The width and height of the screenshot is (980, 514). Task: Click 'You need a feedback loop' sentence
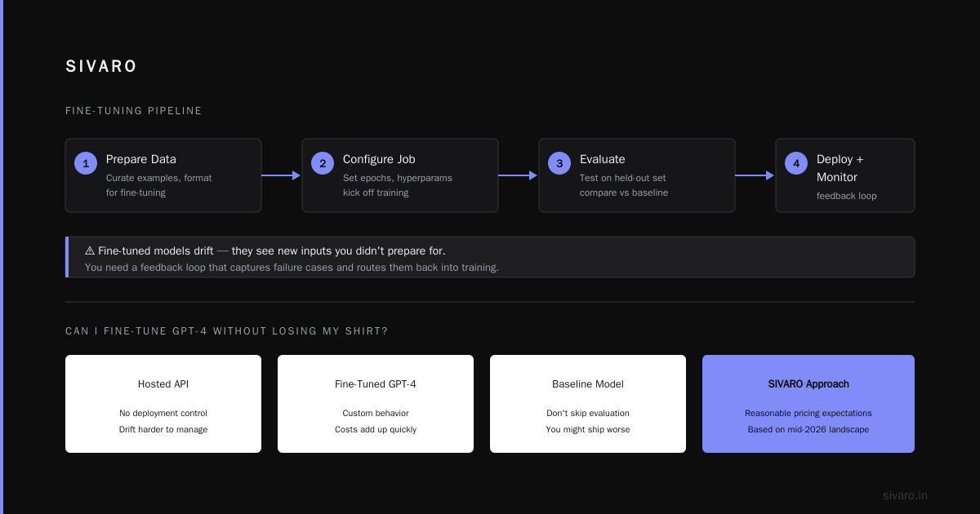[x=292, y=267]
